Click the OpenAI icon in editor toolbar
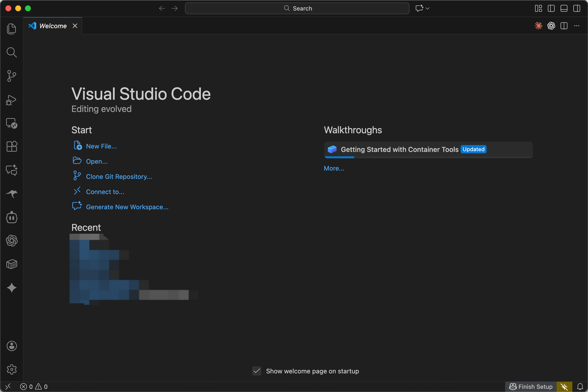The height and width of the screenshot is (392, 588). tap(551, 26)
